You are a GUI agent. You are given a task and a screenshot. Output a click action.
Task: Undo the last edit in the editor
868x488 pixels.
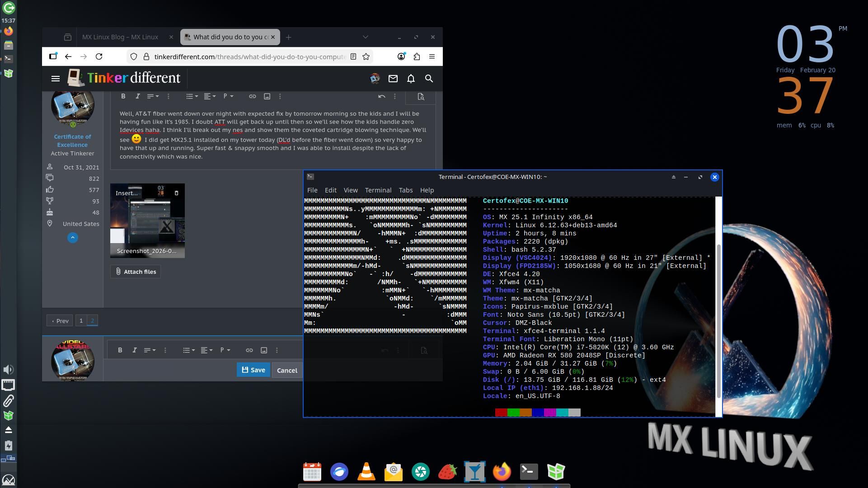point(382,96)
